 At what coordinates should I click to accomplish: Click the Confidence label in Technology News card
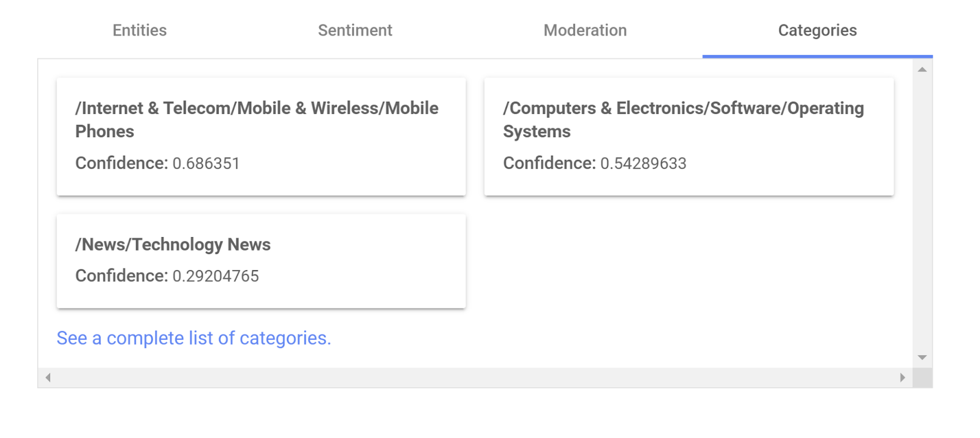coord(121,276)
